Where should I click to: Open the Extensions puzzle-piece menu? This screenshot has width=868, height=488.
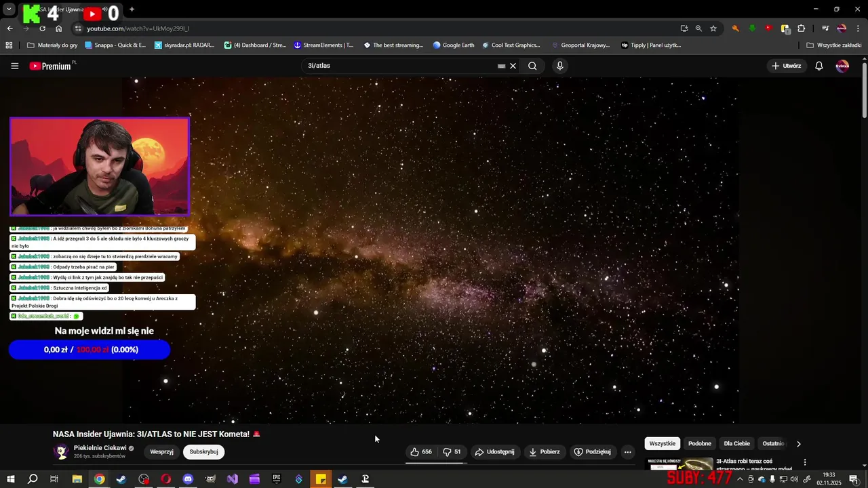tap(802, 28)
